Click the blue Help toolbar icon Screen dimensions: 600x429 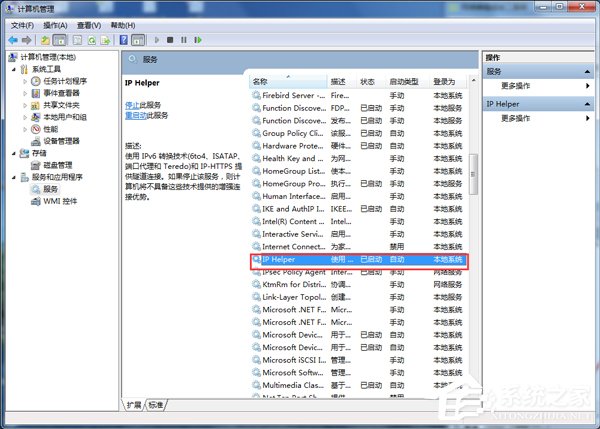[124, 40]
